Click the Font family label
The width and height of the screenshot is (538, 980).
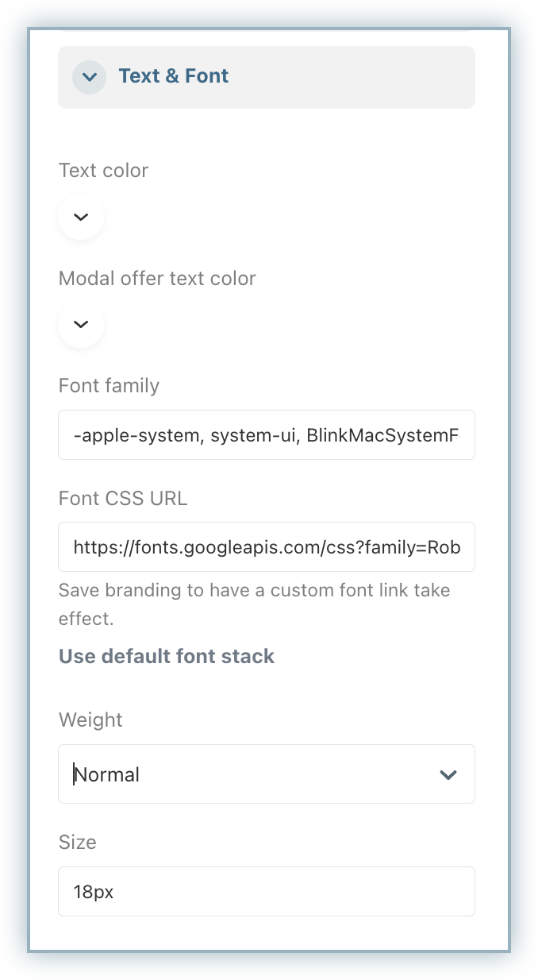click(109, 386)
